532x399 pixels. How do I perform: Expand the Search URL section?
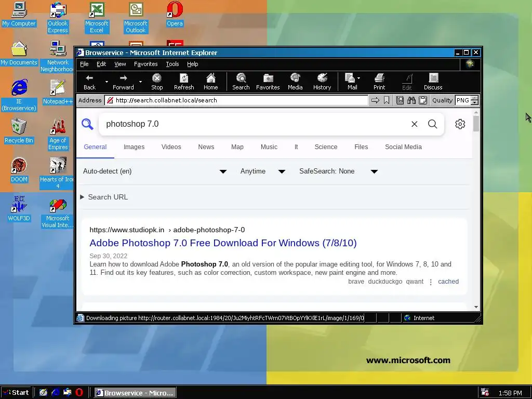point(104,197)
